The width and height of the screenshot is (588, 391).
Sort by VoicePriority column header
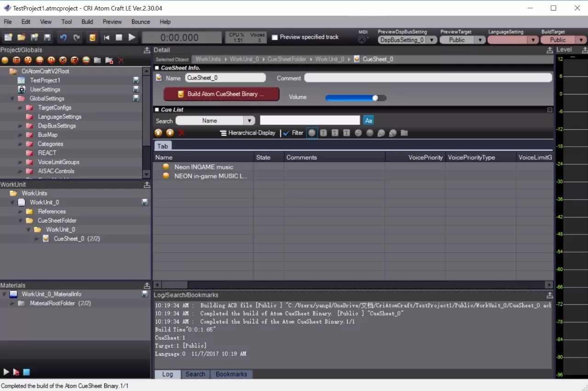pyautogui.click(x=415, y=157)
